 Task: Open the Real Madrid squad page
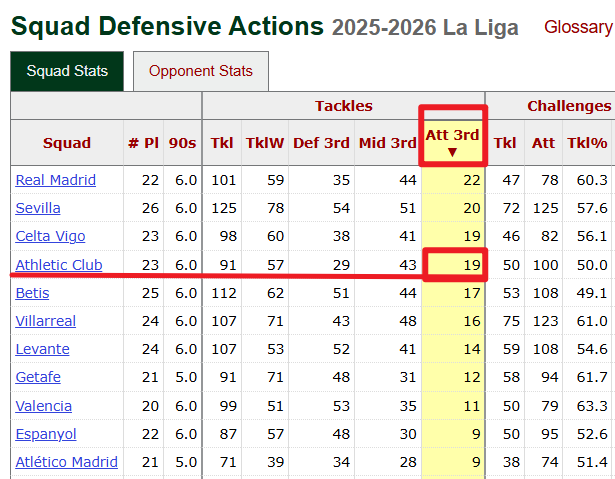tap(56, 180)
